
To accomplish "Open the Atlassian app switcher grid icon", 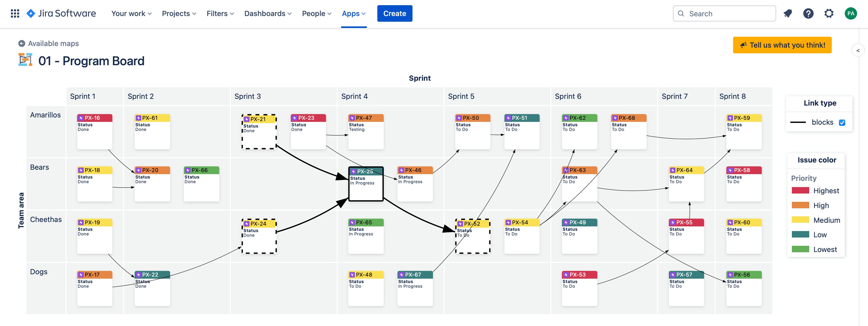I will [15, 13].
